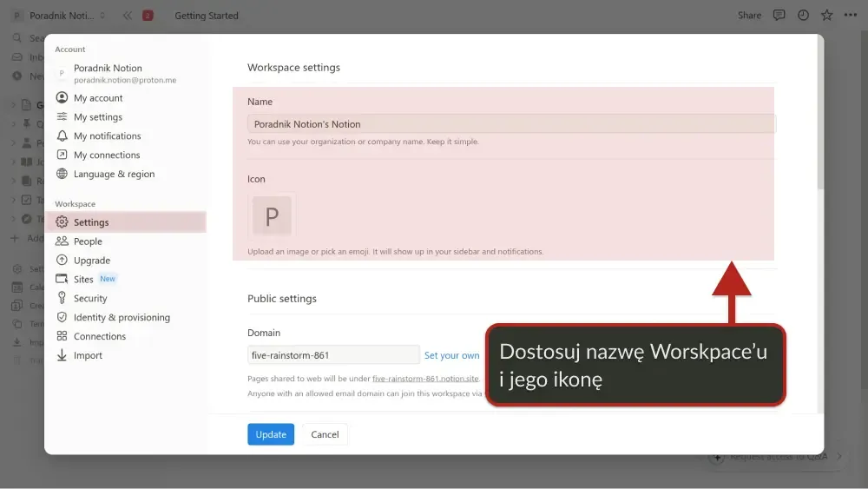Click the Update button
The height and width of the screenshot is (489, 868).
[x=271, y=435]
